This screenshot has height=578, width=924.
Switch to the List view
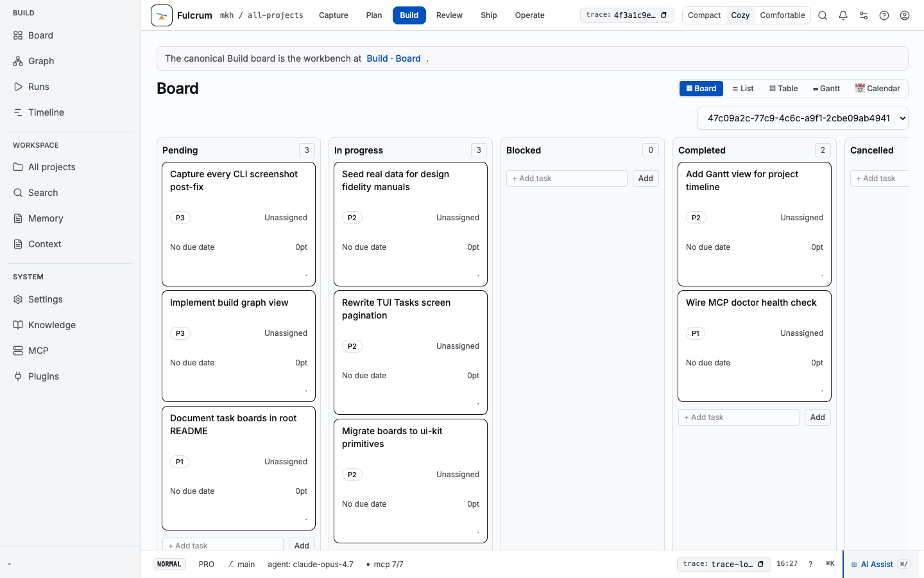743,89
